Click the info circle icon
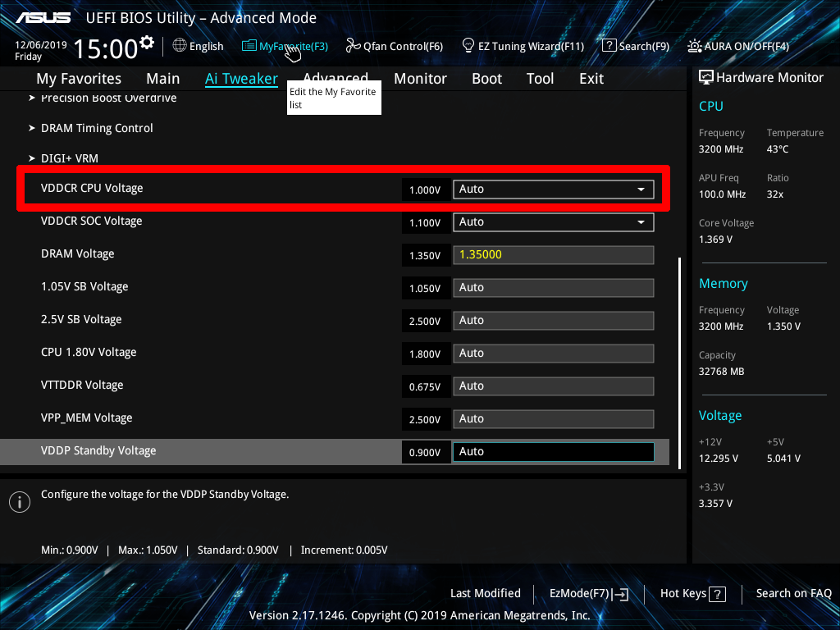 [x=20, y=502]
